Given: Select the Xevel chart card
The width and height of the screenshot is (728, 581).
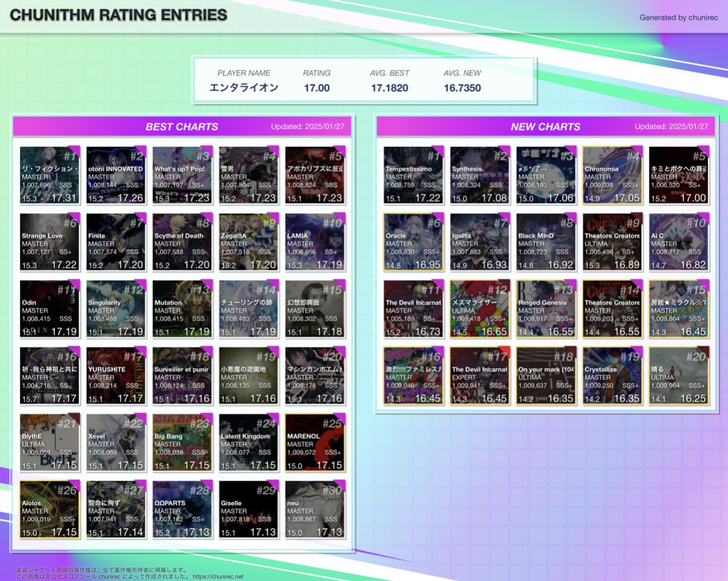Looking at the screenshot, I should 116,443.
